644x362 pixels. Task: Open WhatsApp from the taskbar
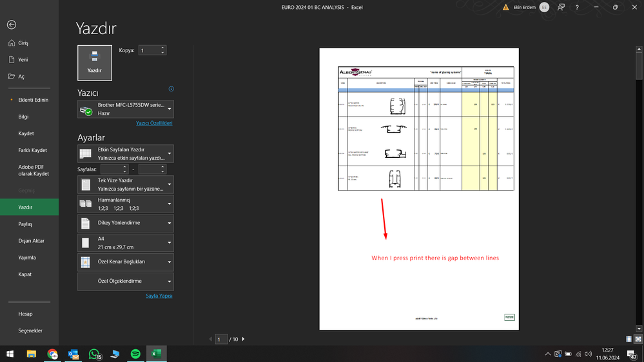[x=95, y=354]
